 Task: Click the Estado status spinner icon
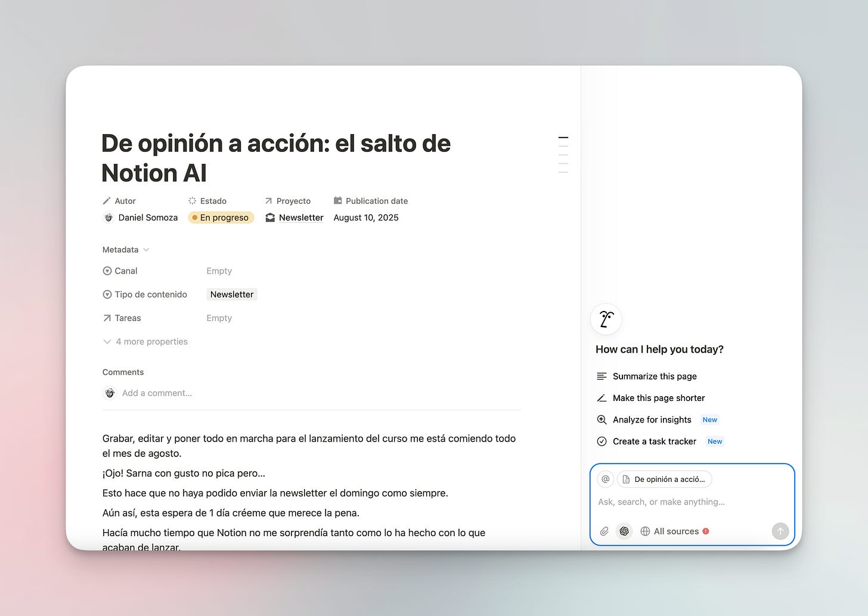coord(192,201)
